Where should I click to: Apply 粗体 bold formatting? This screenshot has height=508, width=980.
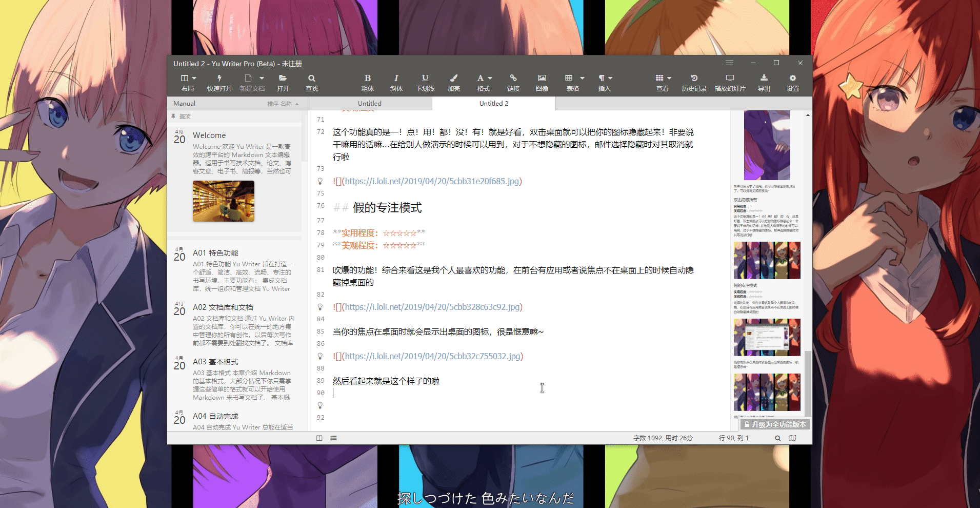point(368,83)
